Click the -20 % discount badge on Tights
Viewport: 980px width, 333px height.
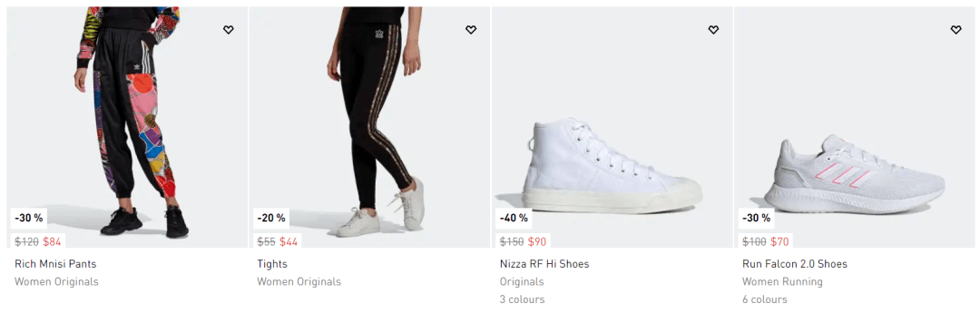271,218
